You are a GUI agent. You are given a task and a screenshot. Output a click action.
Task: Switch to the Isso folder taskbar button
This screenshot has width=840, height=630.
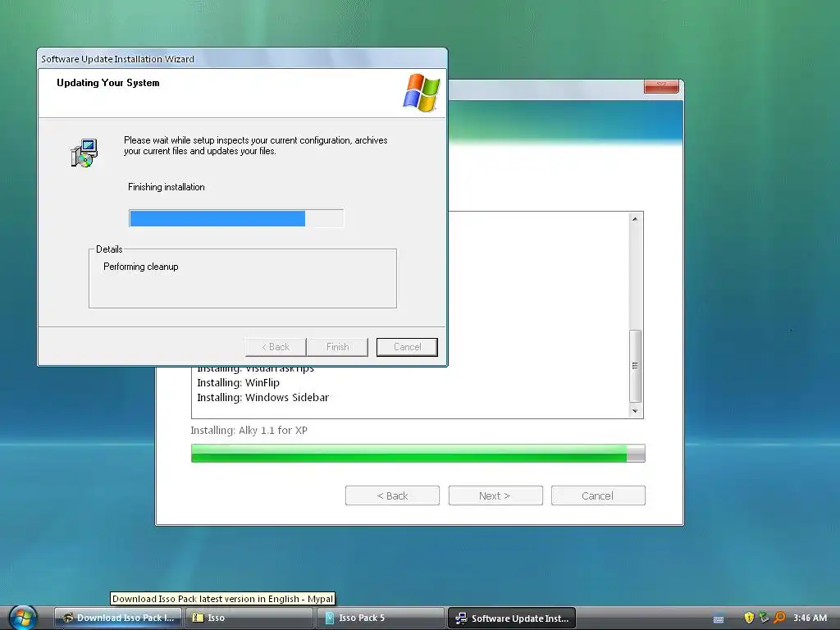click(x=249, y=618)
